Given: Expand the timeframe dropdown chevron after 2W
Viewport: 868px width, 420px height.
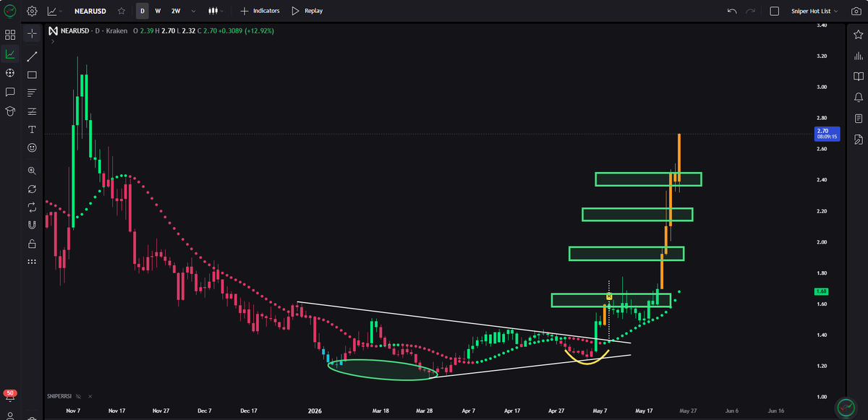Looking at the screenshot, I should (x=192, y=11).
